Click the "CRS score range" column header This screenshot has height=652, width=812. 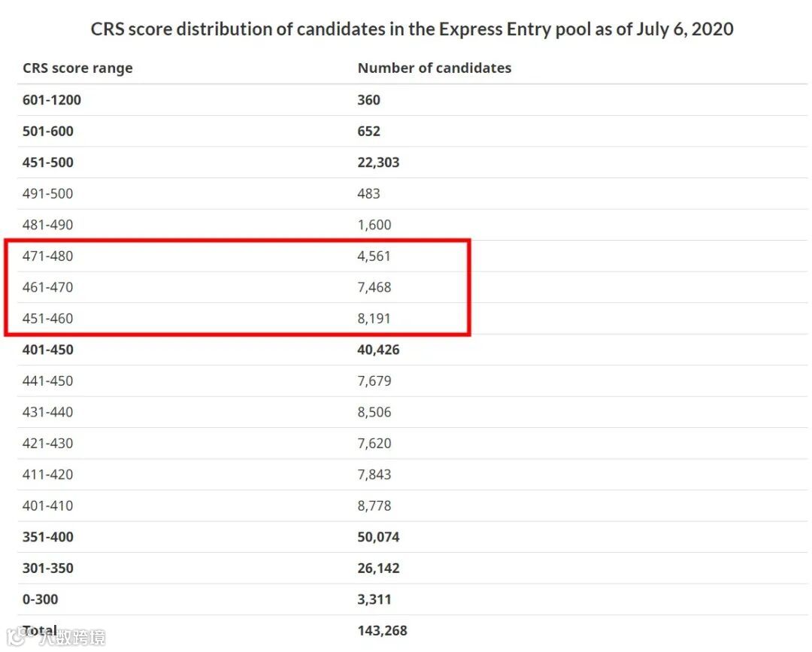[x=77, y=68]
